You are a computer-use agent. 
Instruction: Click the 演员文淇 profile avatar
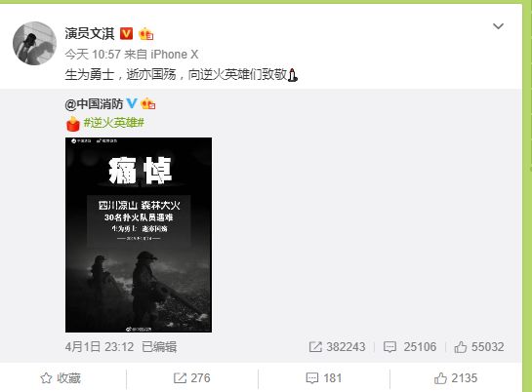pos(34,43)
